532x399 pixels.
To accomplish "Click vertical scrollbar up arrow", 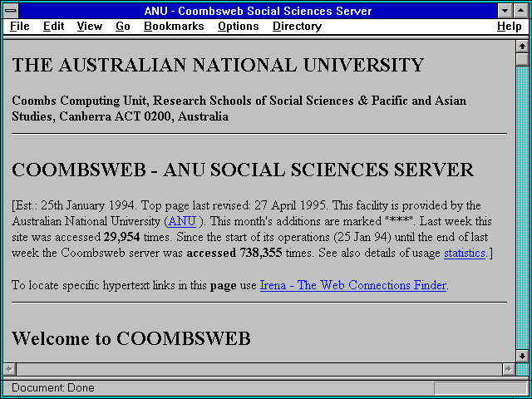I will pos(522,47).
